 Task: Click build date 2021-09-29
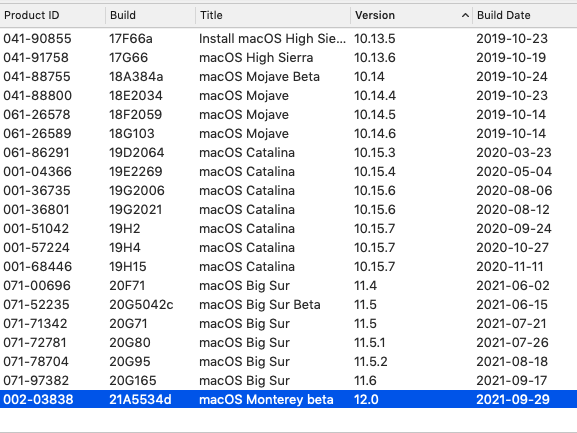point(513,400)
